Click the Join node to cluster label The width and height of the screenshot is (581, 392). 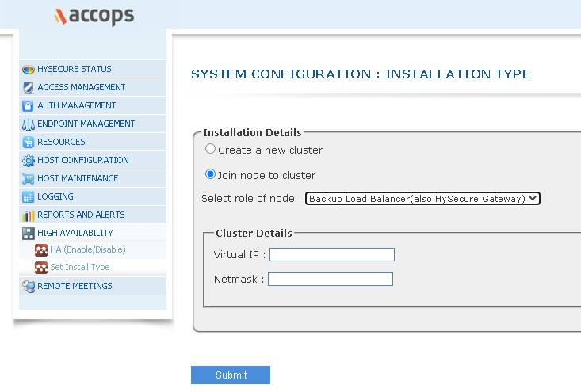(266, 175)
